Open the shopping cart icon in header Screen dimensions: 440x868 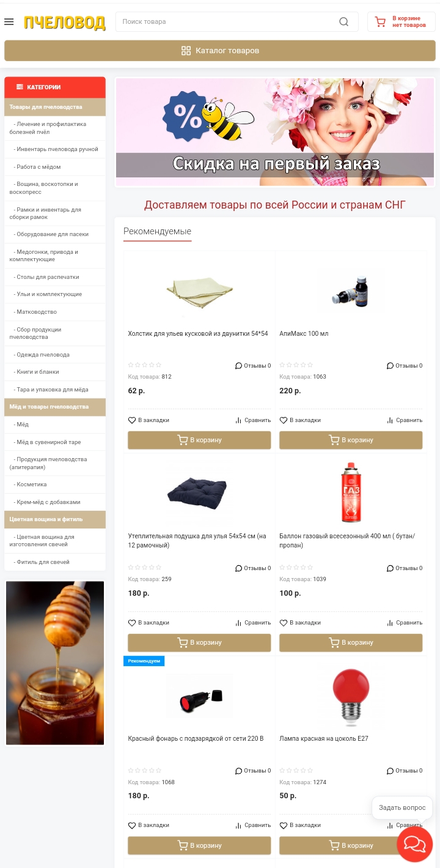pos(380,22)
